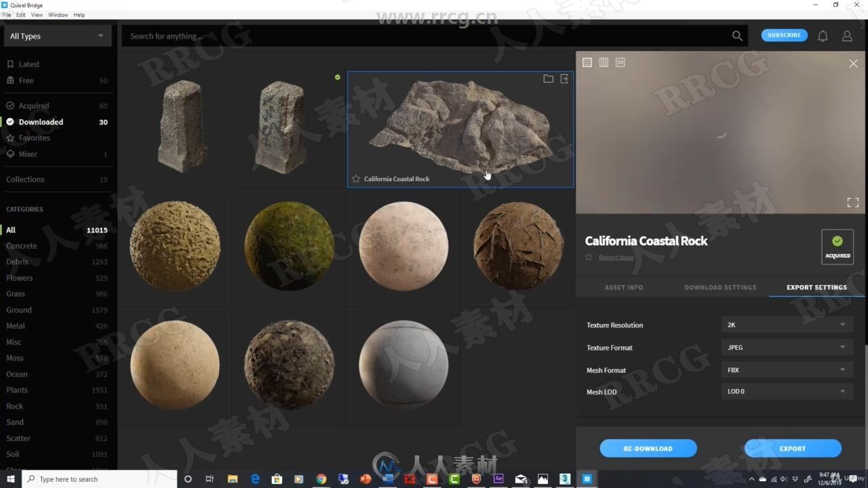Click the Acquired status badge
This screenshot has width=868, height=488.
click(837, 247)
